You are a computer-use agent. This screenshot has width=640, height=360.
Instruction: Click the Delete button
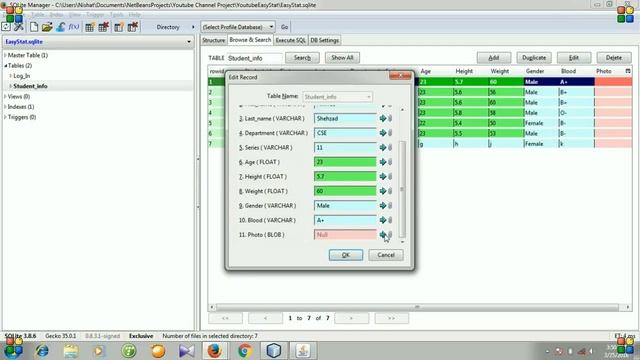[x=613, y=58]
